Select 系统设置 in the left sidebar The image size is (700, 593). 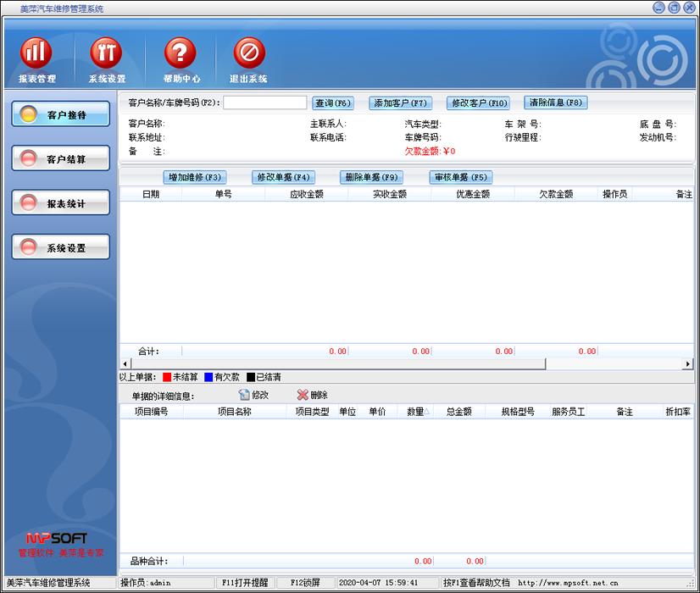[61, 247]
